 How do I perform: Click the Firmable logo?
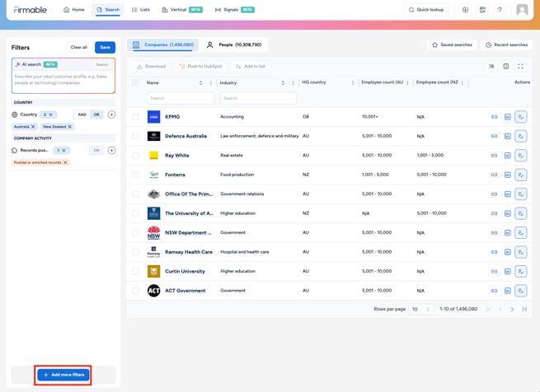[x=31, y=10]
